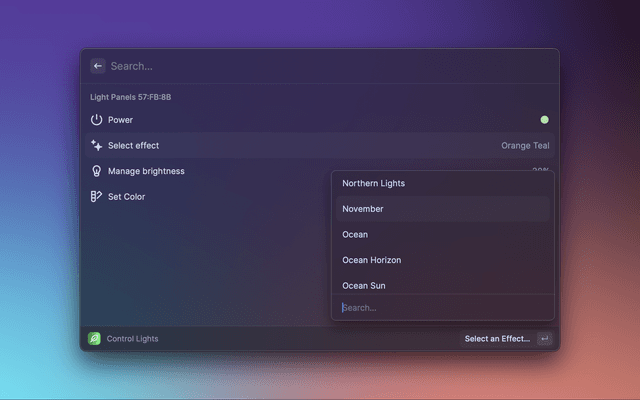Screen dimensions: 640x400
Task: Select Ocean Horizon in the effect list
Action: [370, 260]
